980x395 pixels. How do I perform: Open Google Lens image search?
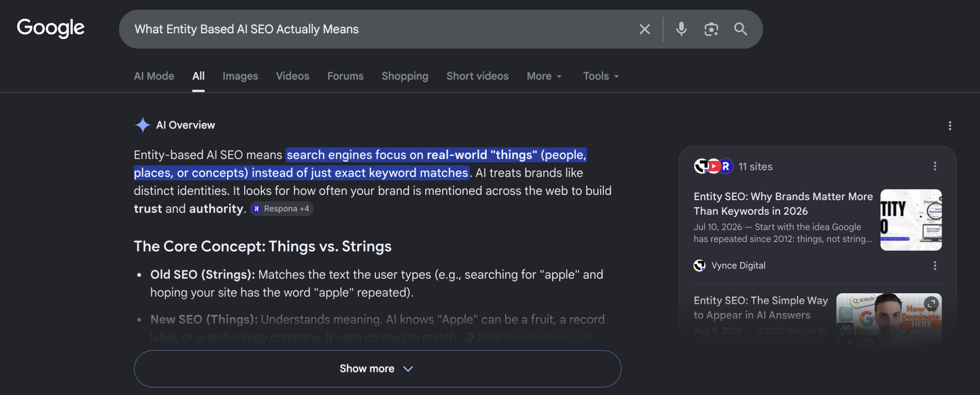click(711, 29)
